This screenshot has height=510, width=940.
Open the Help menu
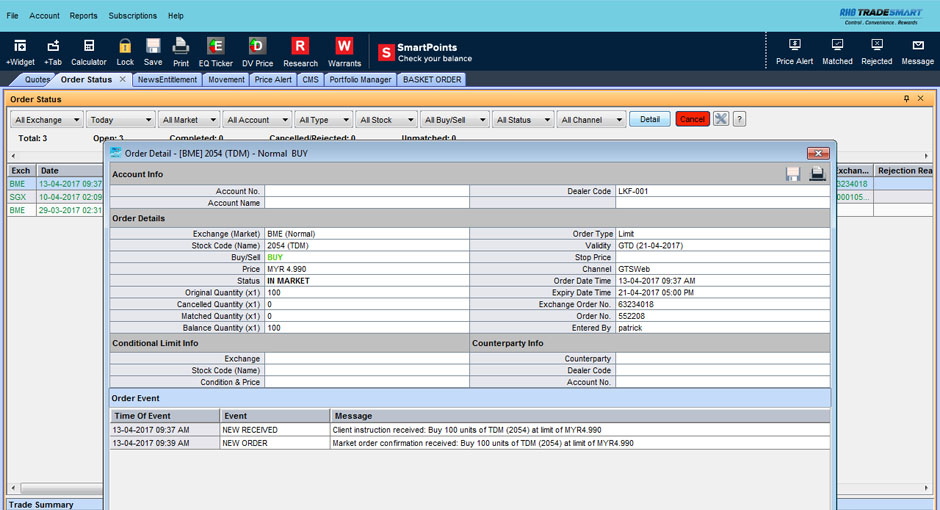[x=176, y=16]
